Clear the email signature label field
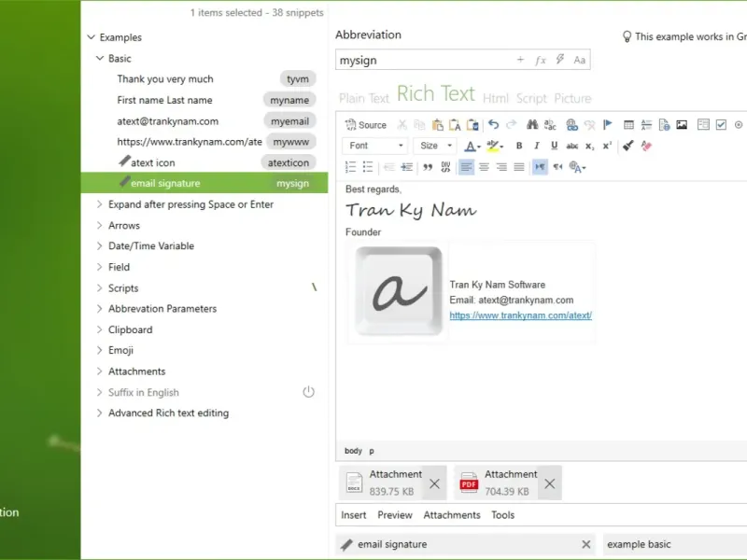This screenshot has height=560, width=747. tap(586, 544)
